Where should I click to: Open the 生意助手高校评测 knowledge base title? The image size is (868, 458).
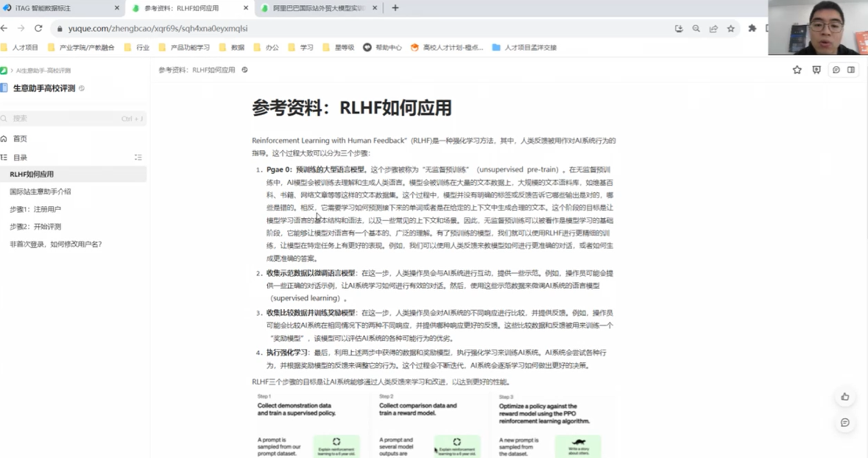click(43, 88)
